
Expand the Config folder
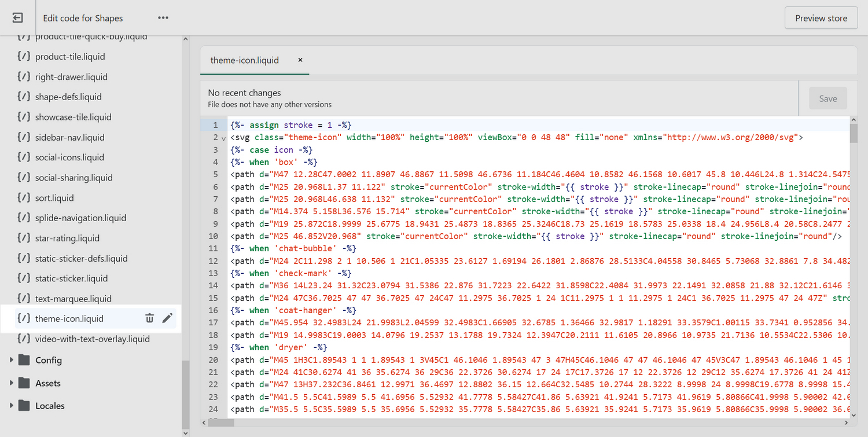(x=12, y=360)
